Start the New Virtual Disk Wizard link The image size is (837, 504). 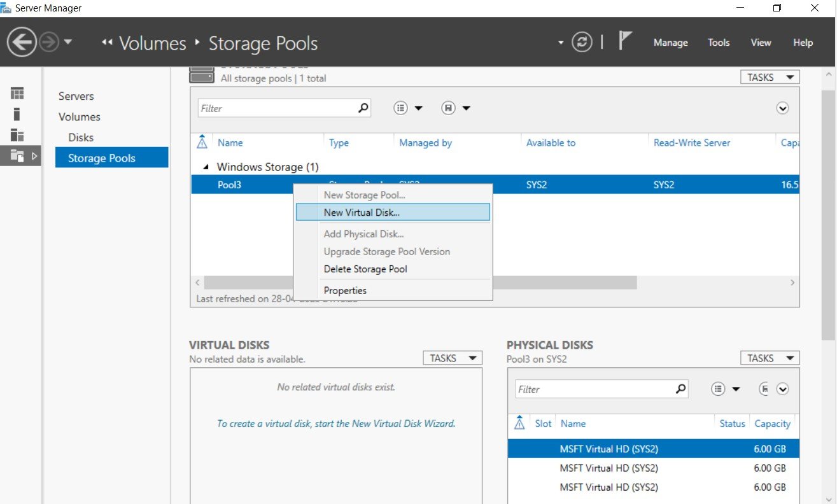point(336,423)
